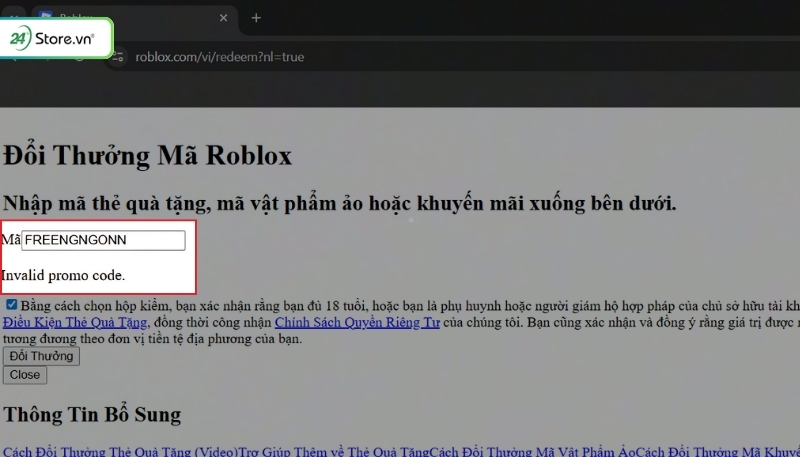
Task: Open a new browser tab
Action: pos(256,18)
